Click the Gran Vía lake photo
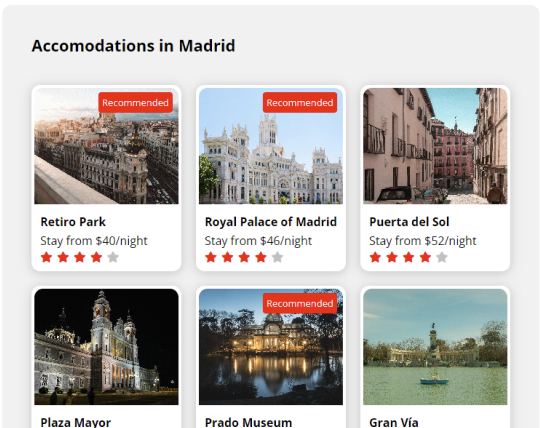 (435, 347)
